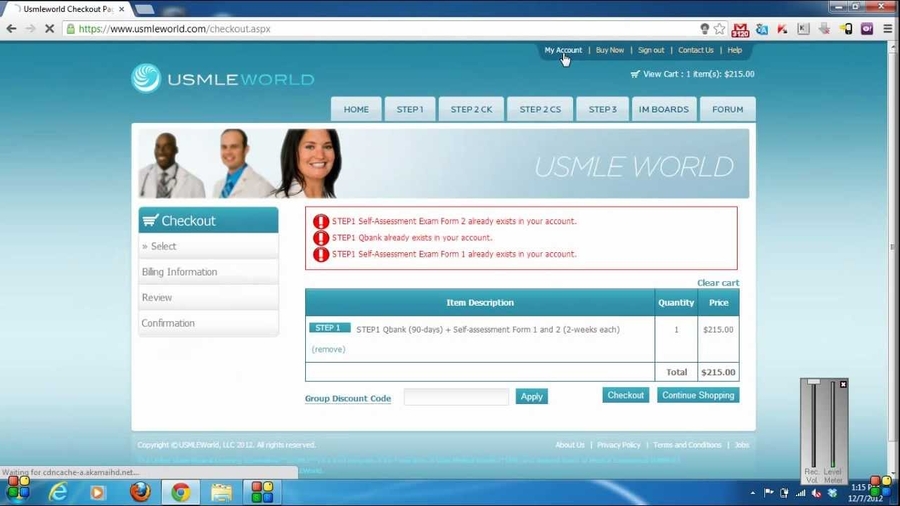Click the lightbulb icon in address bar
Viewport: 900px width, 506px height.
point(704,29)
